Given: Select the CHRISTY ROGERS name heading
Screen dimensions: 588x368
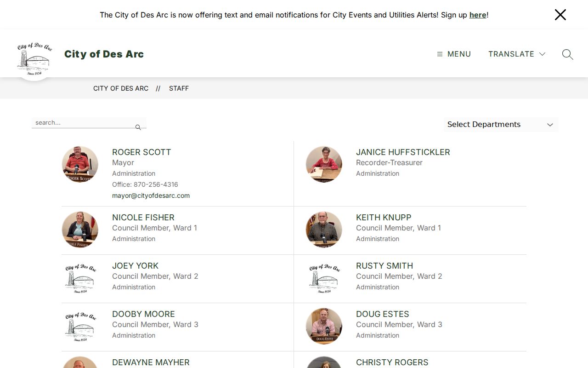Looking at the screenshot, I should (x=392, y=362).
